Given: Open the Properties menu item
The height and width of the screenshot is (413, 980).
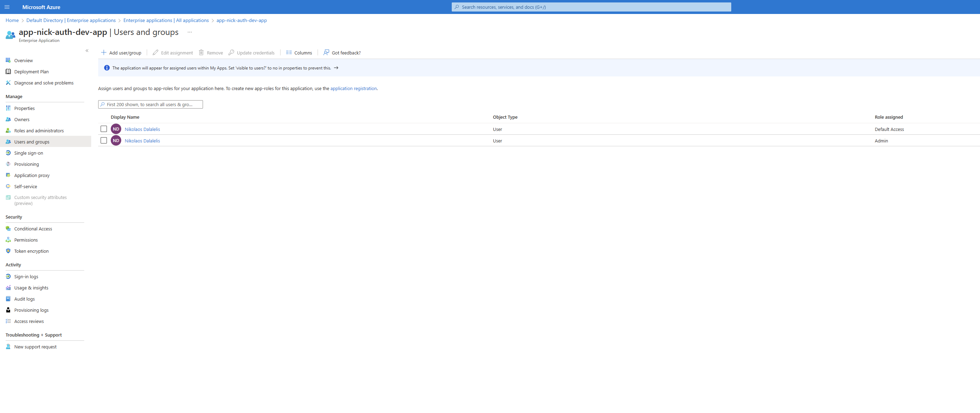Looking at the screenshot, I should [24, 108].
